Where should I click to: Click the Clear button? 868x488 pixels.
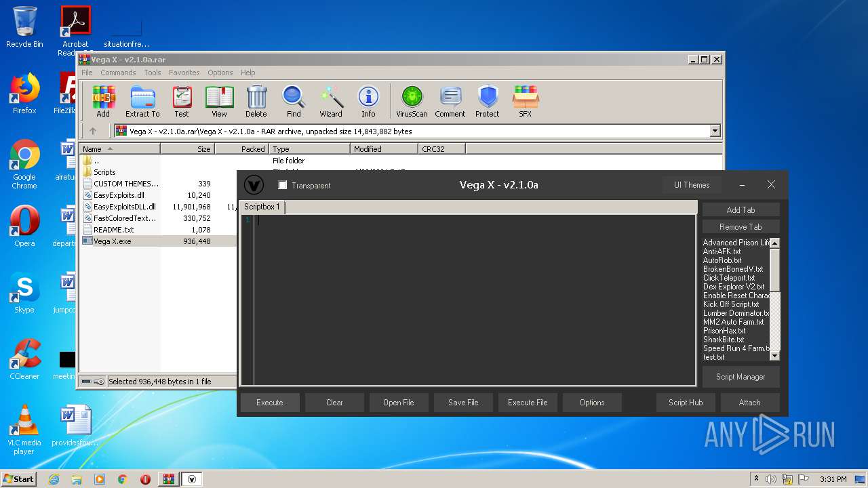tap(334, 403)
